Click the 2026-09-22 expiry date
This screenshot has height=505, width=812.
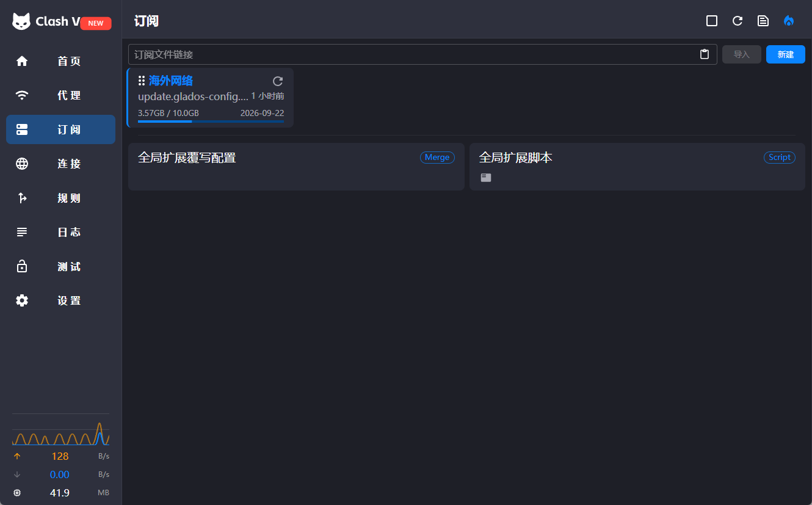(x=262, y=113)
